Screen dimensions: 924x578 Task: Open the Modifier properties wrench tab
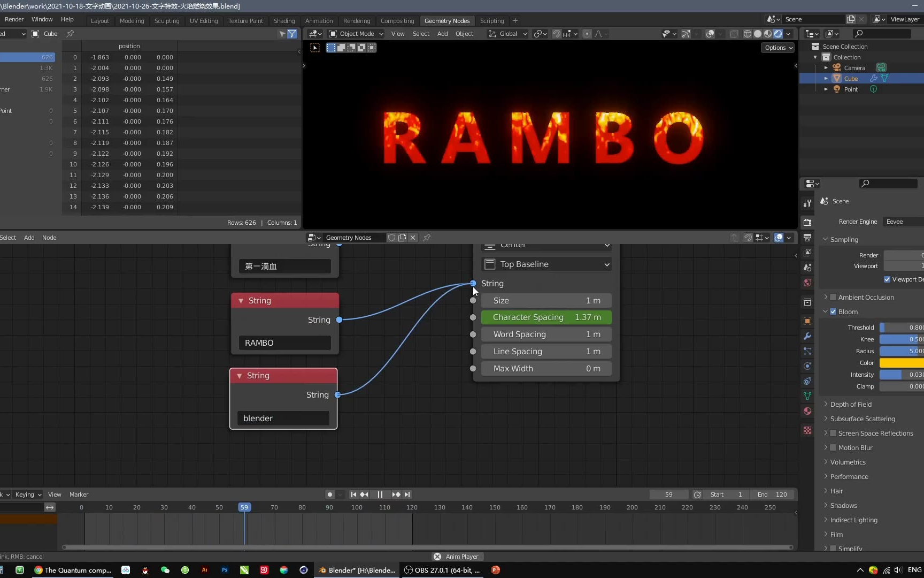click(807, 336)
